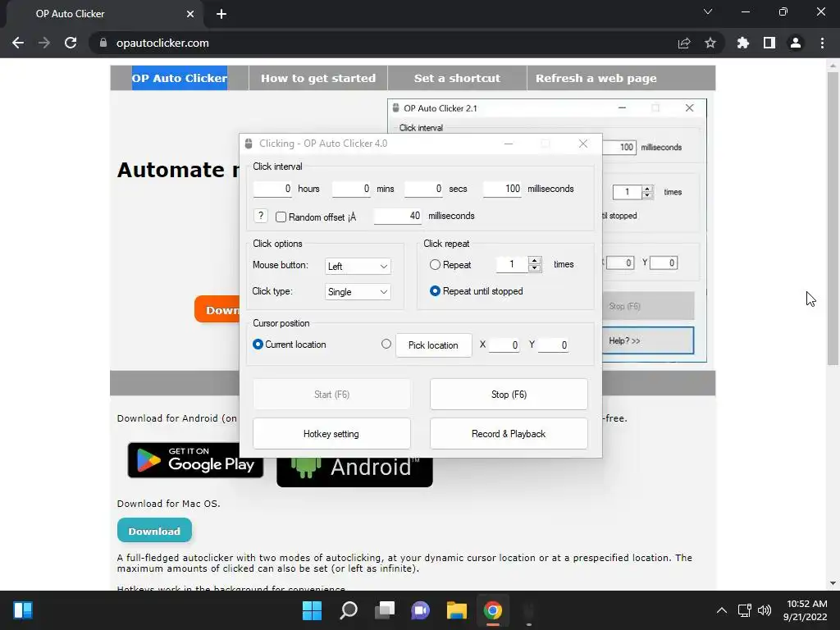Close the OP Auto Clicker browser tab
Image resolution: width=840 pixels, height=630 pixels.
coord(190,14)
